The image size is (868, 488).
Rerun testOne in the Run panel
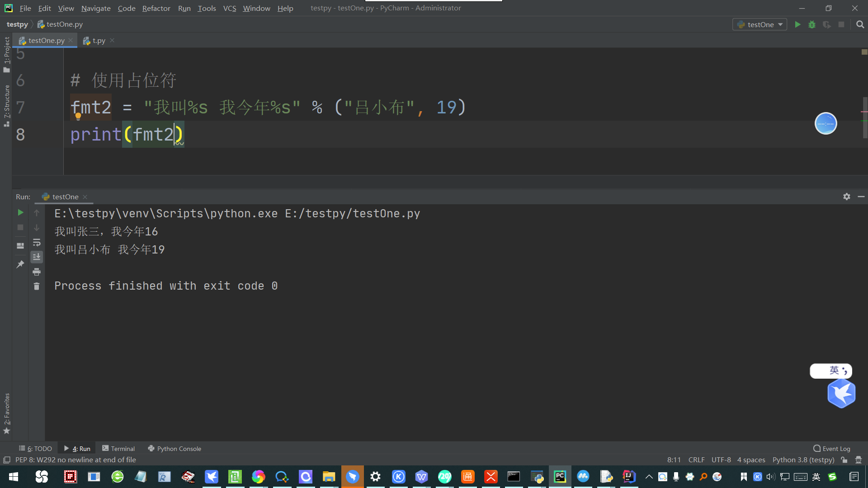tap(20, 212)
